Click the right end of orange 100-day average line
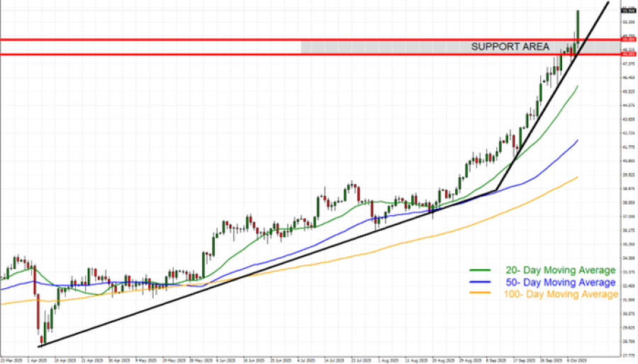Screen dimensions: 638x364 coord(578,177)
